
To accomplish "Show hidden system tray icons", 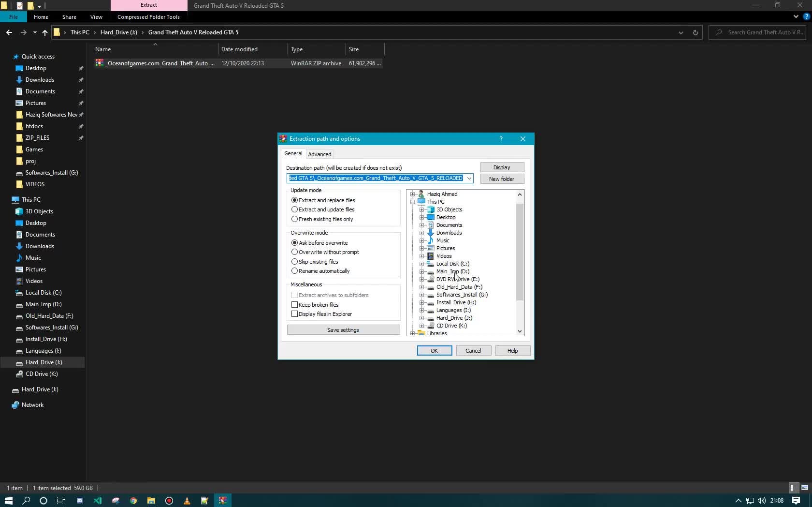I will point(738,501).
